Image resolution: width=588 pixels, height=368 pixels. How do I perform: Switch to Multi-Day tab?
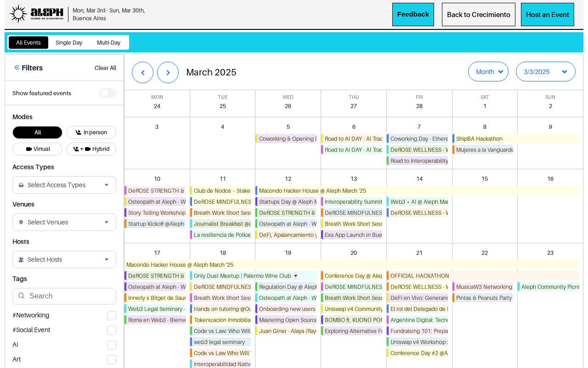point(109,42)
